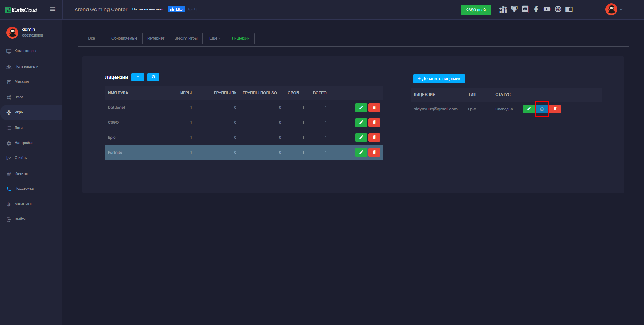Image resolution: width=644 pixels, height=325 pixels.
Task: Edit the aidyn2002@gmail.com license
Action: tap(529, 109)
